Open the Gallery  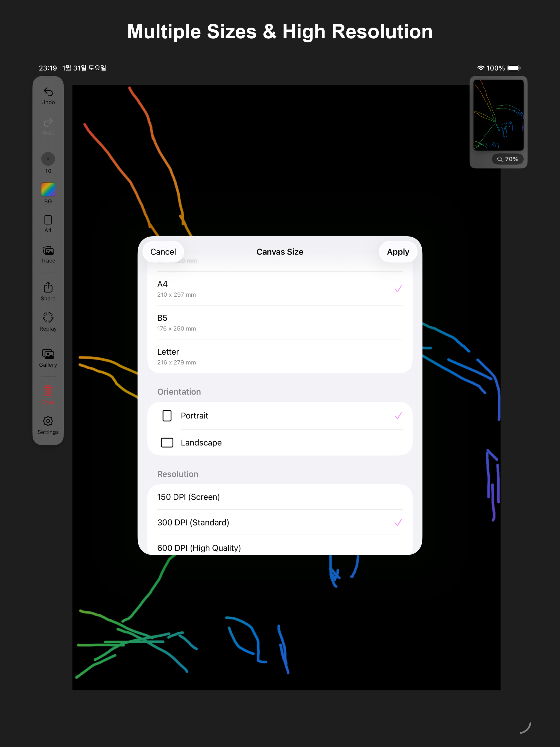(x=48, y=354)
